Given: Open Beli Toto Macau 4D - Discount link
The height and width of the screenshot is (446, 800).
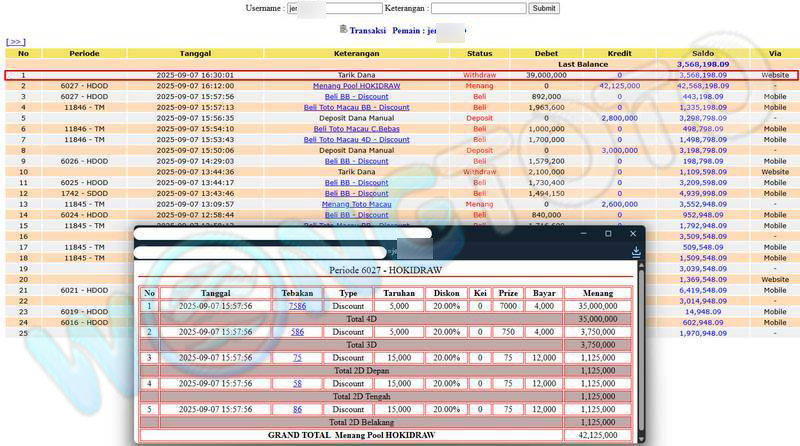Looking at the screenshot, I should tap(356, 140).
